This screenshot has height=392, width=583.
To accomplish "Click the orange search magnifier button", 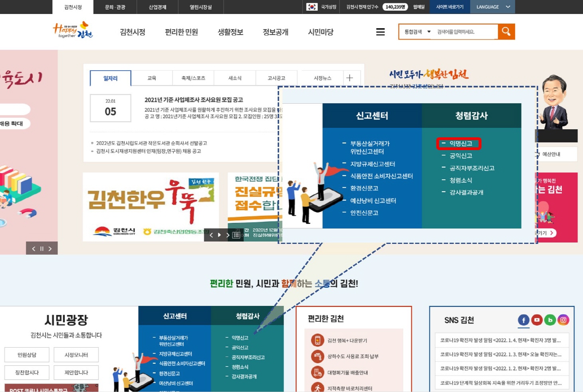I will tap(506, 32).
